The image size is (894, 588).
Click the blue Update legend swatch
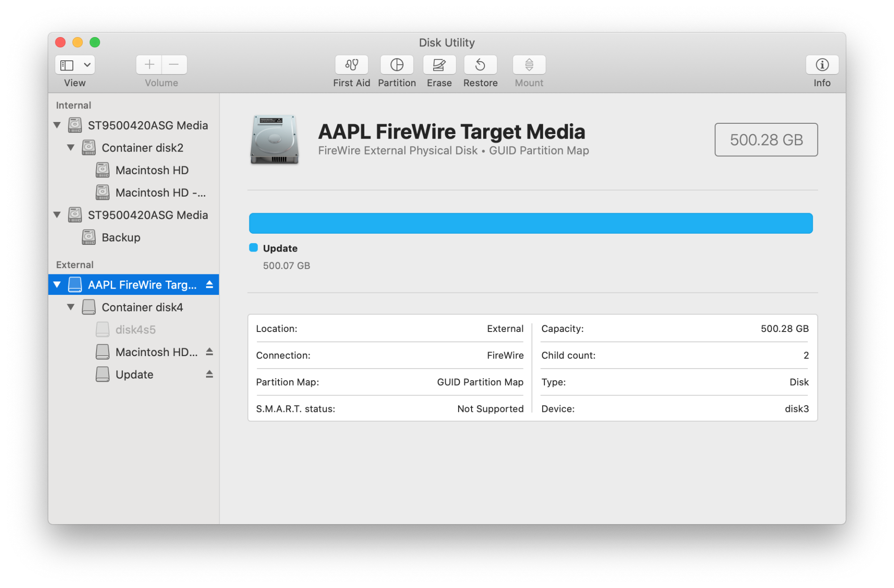[253, 248]
